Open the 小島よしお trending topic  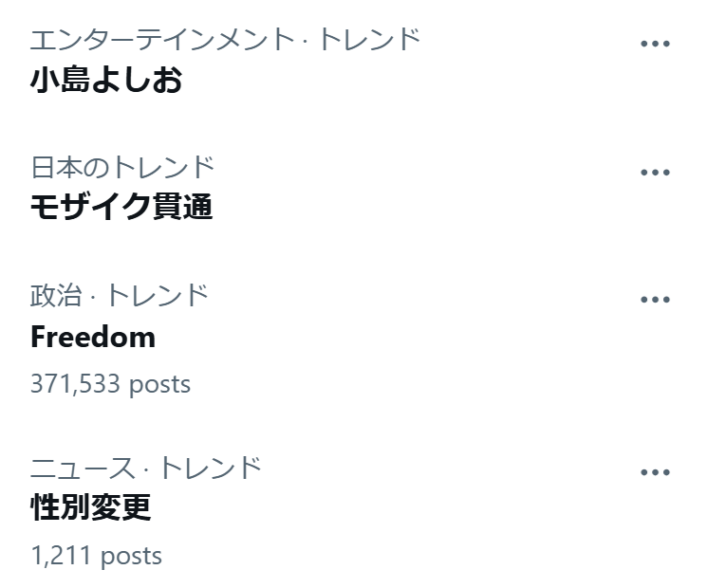[105, 80]
